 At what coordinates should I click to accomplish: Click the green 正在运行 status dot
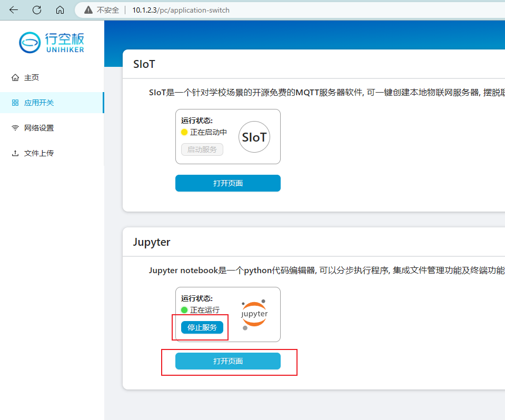pyautogui.click(x=184, y=310)
